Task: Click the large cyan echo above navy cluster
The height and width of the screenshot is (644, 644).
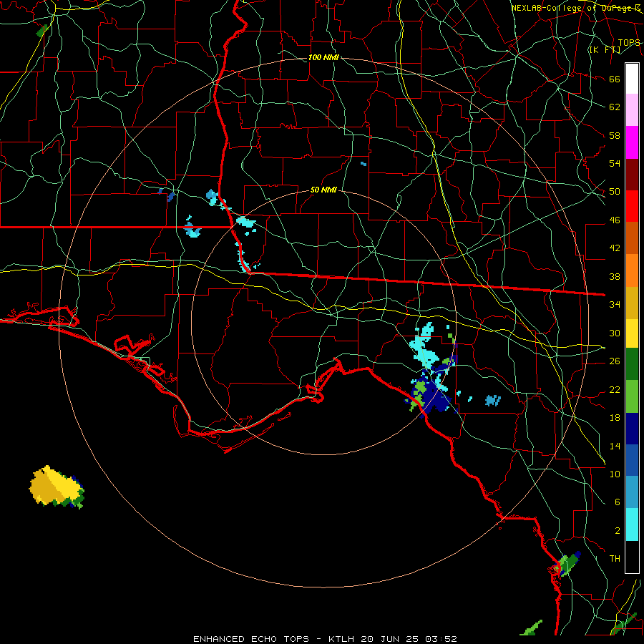Action: [424, 346]
